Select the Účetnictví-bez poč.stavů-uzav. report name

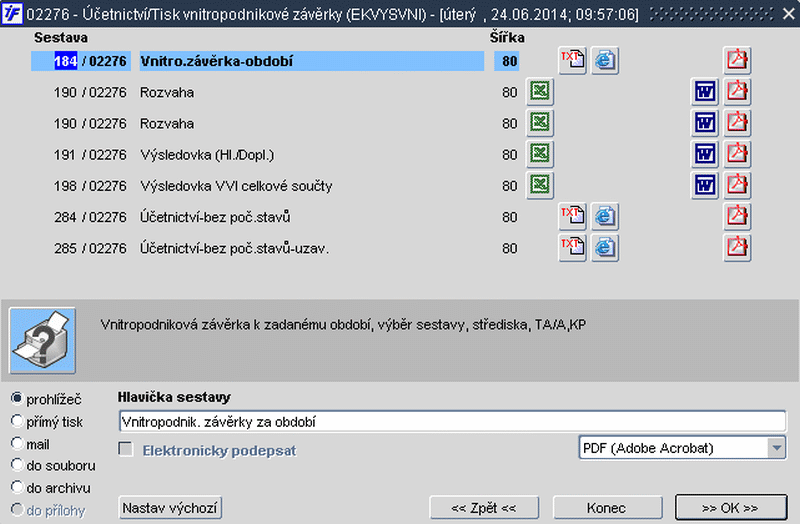(x=234, y=248)
